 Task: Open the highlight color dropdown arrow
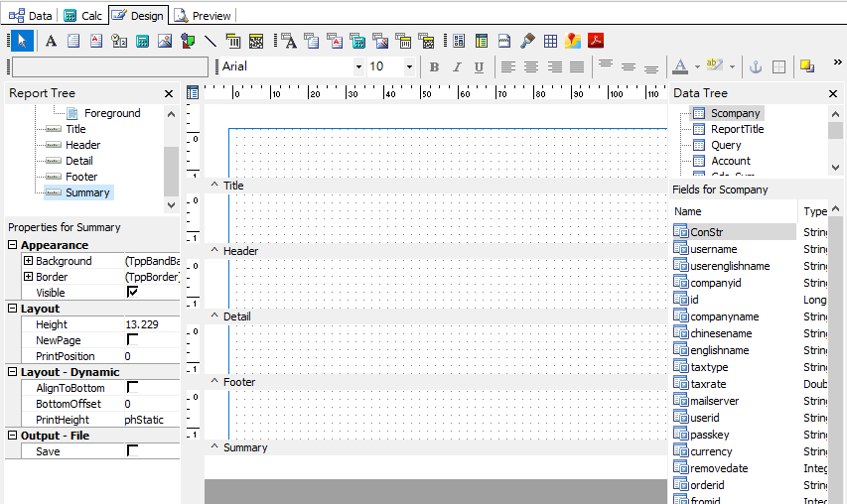[x=732, y=66]
